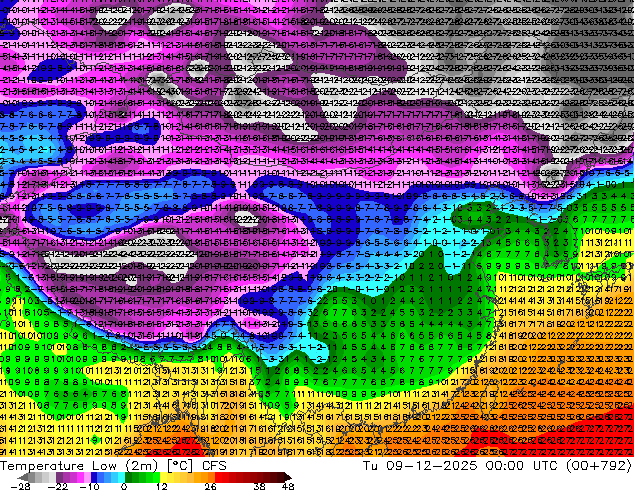Image resolution: width=634 pixels, height=490 pixels.
Task: Click the 'Tu 09-12-2025' date text
Action: [x=420, y=466]
